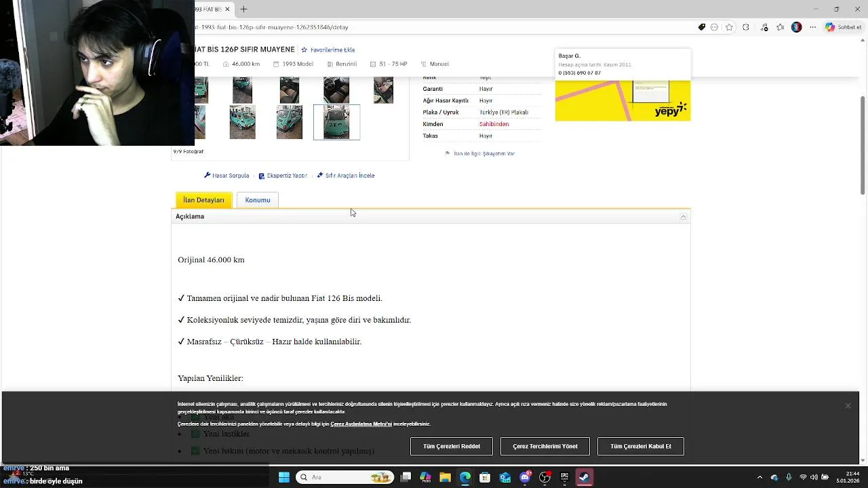Screen dimensions: 868x488
Task: Click the Manuel transmission spec
Action: (434, 64)
